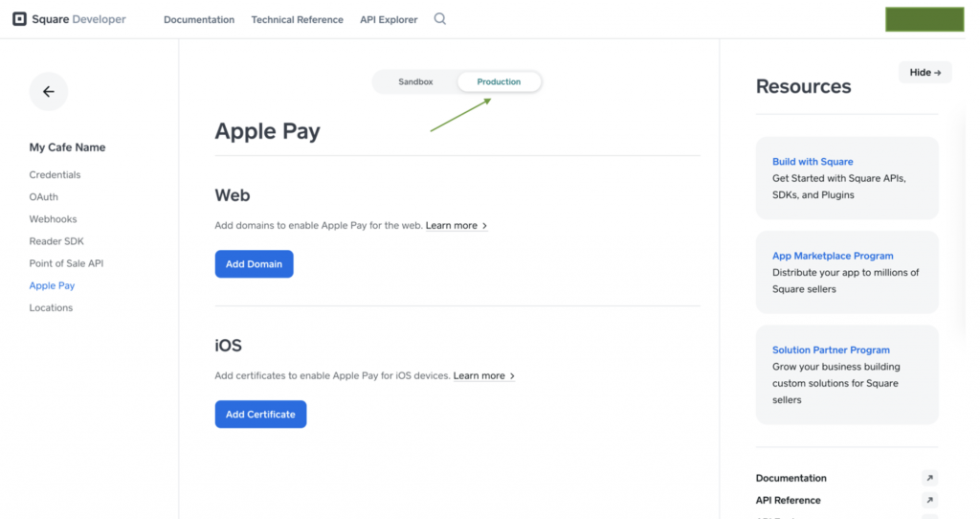Select Webhooks in the sidebar
The image size is (980, 519).
[54, 219]
